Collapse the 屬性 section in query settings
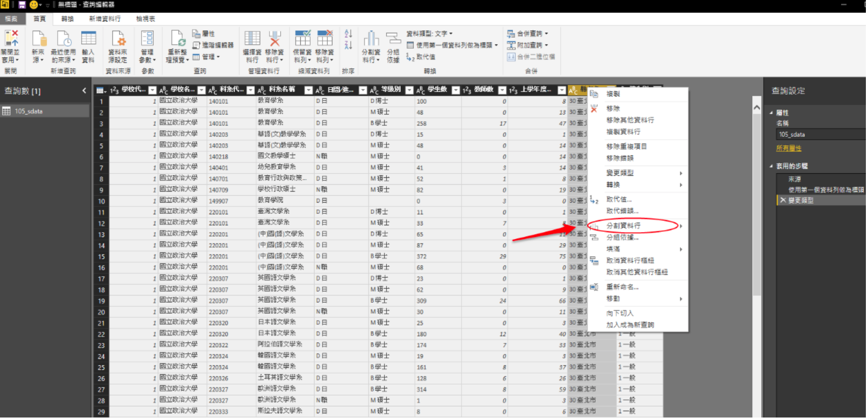 pyautogui.click(x=771, y=113)
